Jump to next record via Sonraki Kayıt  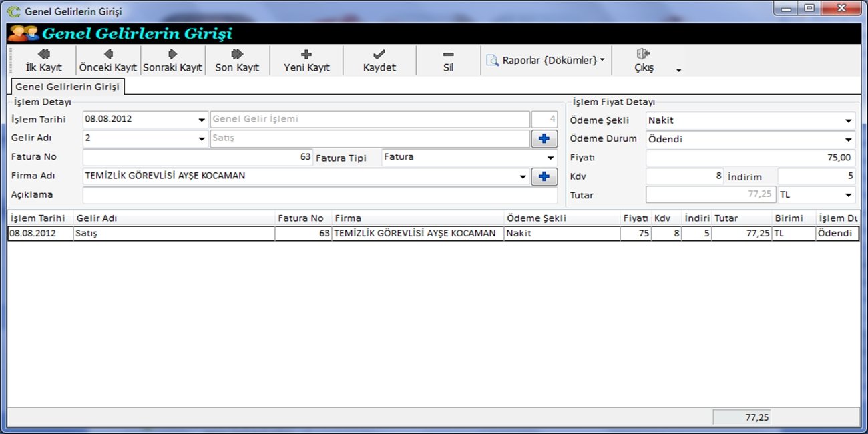tap(172, 60)
